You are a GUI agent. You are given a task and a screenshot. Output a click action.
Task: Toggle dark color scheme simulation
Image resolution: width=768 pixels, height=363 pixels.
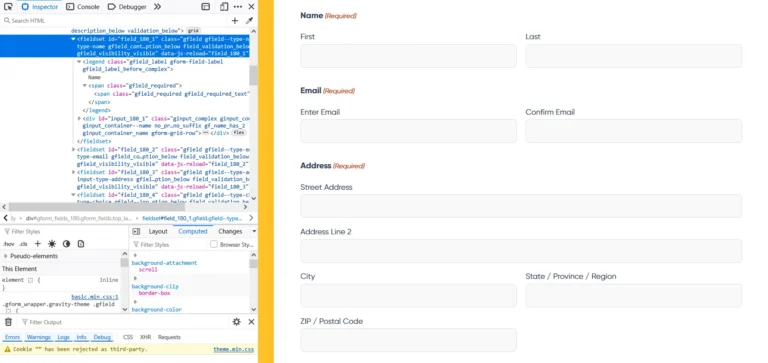click(66, 244)
